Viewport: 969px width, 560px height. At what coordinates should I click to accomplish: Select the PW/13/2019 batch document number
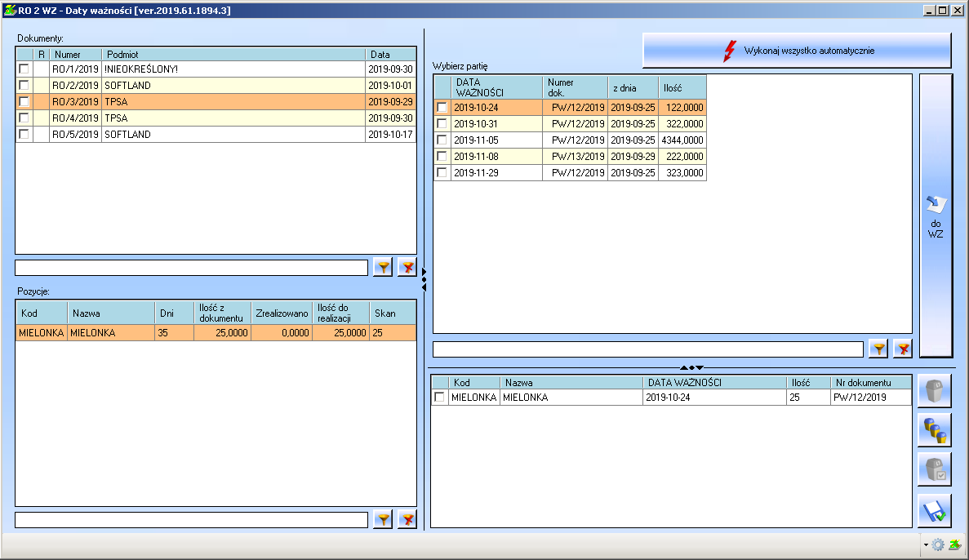click(x=578, y=157)
